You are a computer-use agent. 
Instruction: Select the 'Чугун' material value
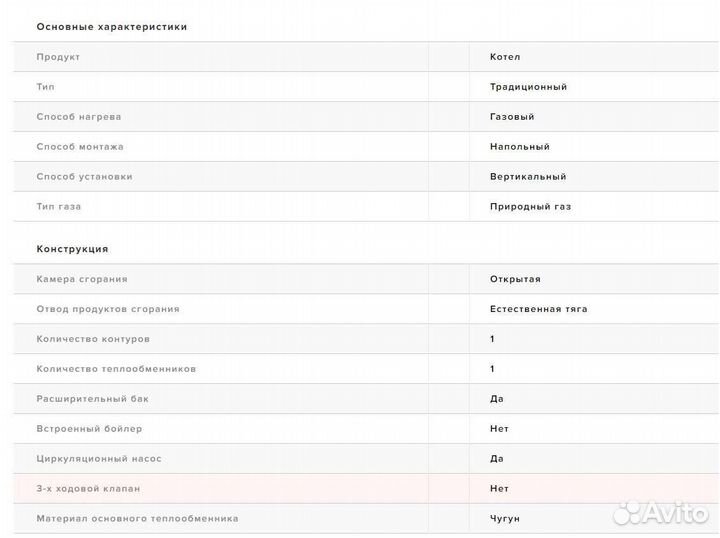(505, 519)
